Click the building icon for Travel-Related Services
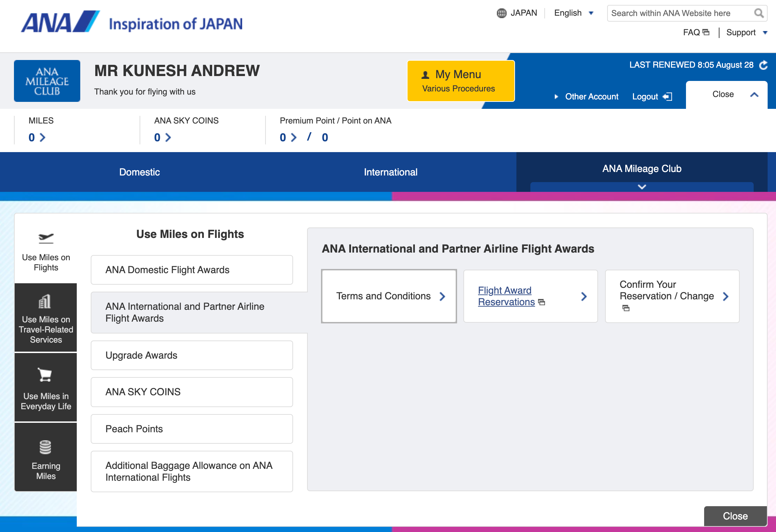776x532 pixels. pos(45,301)
